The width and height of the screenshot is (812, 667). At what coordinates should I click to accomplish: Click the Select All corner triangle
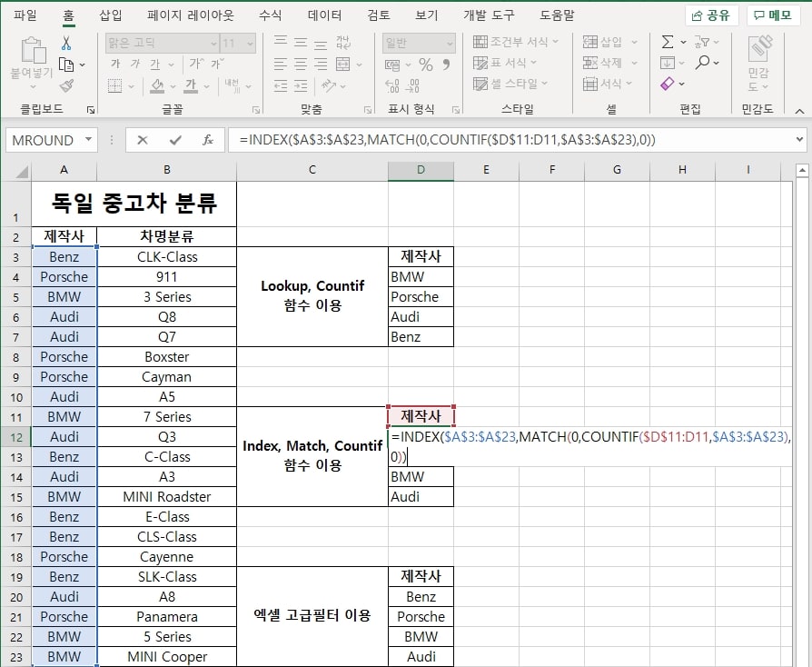[x=21, y=172]
